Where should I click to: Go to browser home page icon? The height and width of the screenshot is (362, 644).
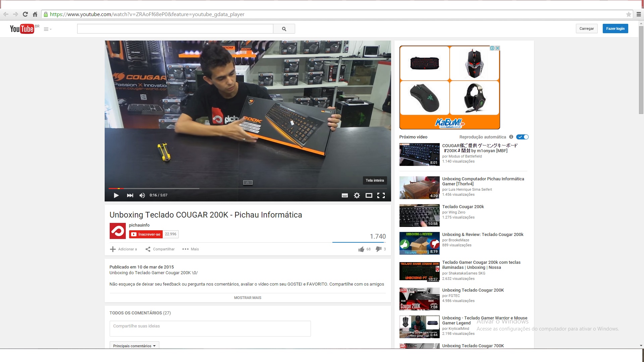(35, 14)
